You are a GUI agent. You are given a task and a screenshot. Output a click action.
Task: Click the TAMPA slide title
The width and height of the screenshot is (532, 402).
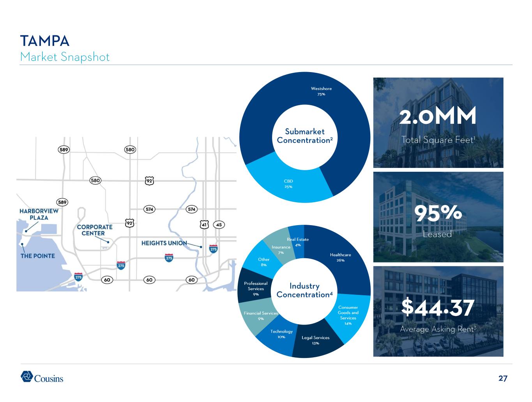tap(45, 41)
